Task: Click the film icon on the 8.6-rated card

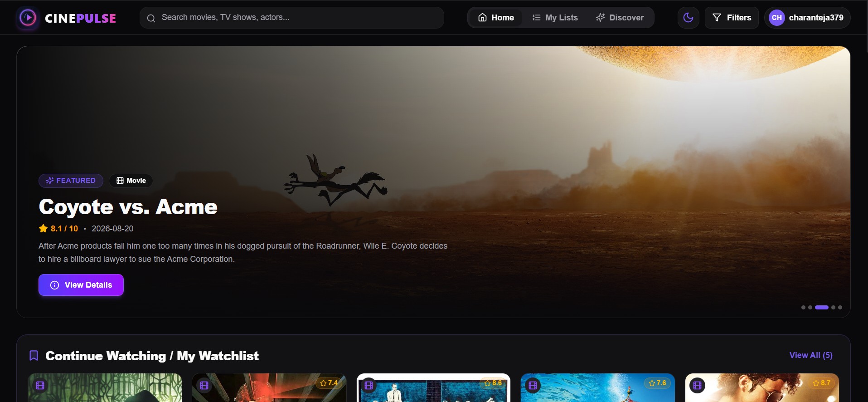Action: (369, 386)
